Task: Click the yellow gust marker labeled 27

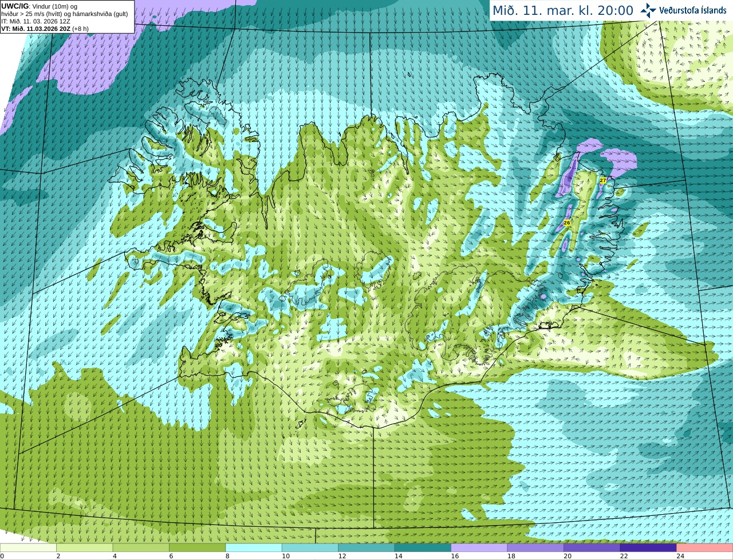Action: pyautogui.click(x=603, y=180)
